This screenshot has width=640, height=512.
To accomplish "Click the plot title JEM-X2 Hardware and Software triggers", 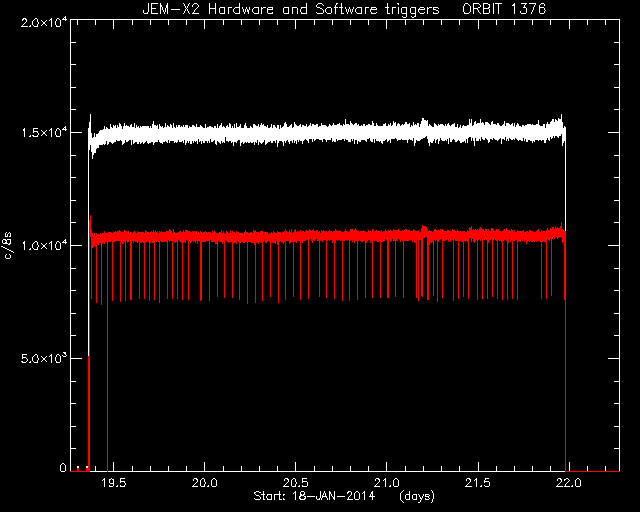I will coord(291,9).
